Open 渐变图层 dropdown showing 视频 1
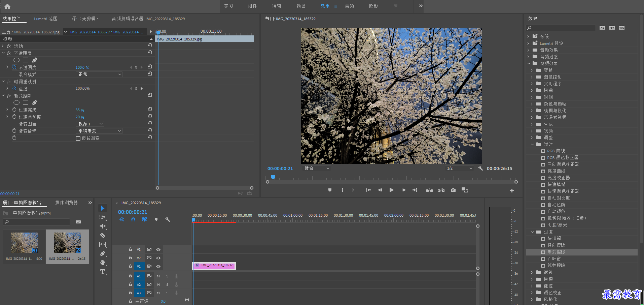The height and width of the screenshot is (305, 644). point(90,124)
